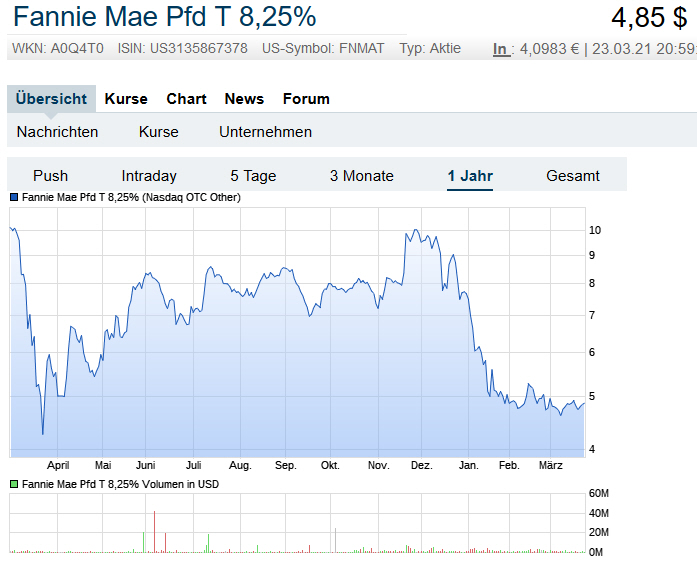697x564 pixels.
Task: Enable the Push chart mode
Action: [x=50, y=176]
